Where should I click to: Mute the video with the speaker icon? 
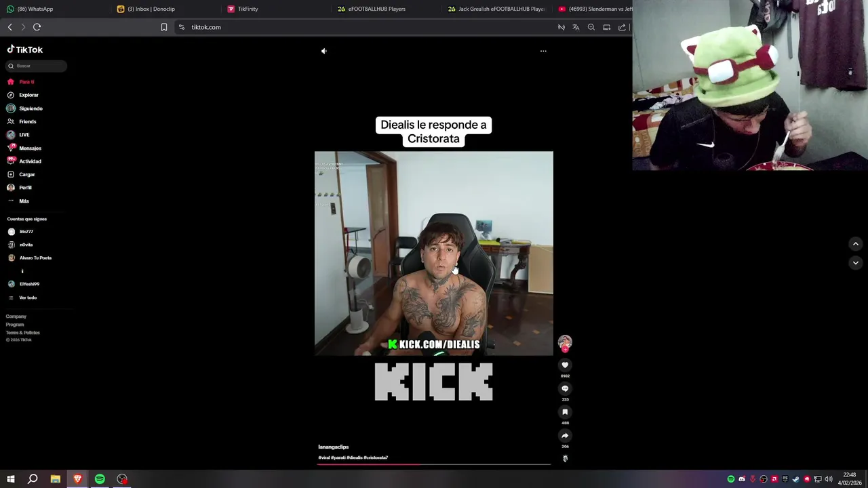[x=323, y=51]
